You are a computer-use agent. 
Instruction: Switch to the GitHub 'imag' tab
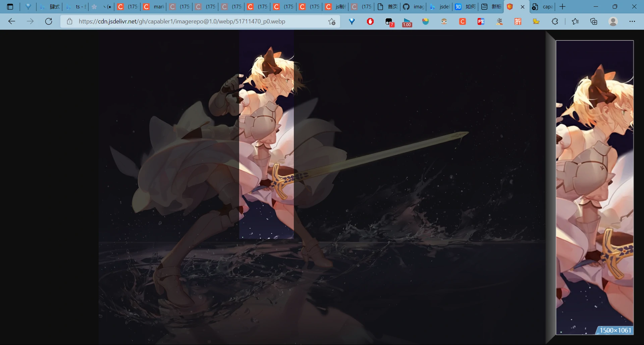point(414,7)
